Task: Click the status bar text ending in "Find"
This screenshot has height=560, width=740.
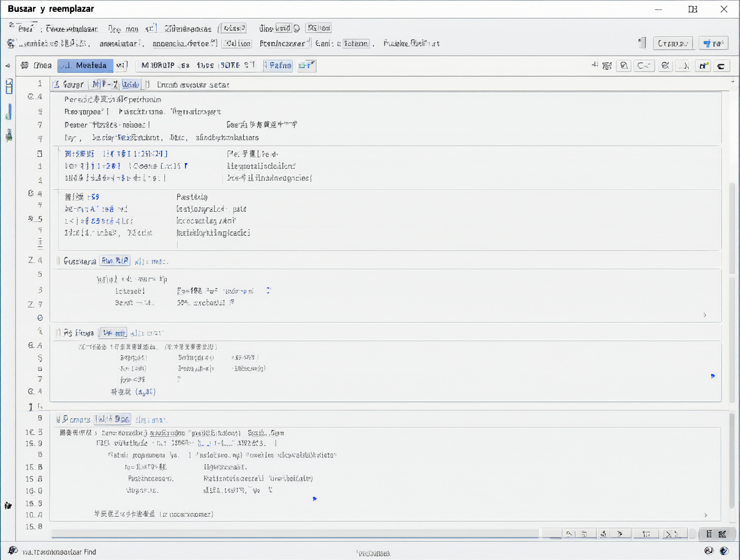Action: (x=59, y=552)
